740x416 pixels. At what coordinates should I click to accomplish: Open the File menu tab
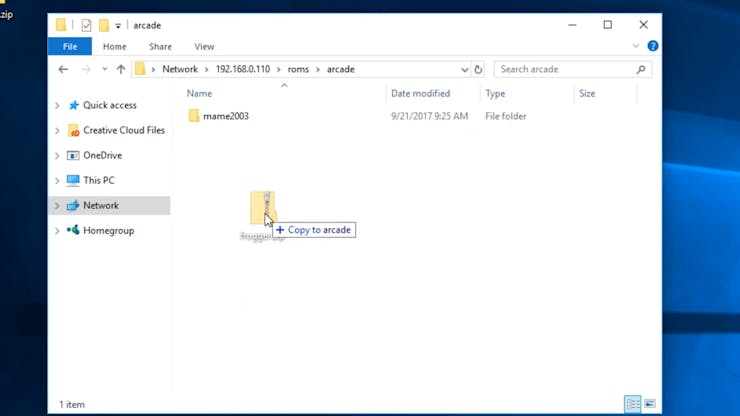tap(70, 46)
